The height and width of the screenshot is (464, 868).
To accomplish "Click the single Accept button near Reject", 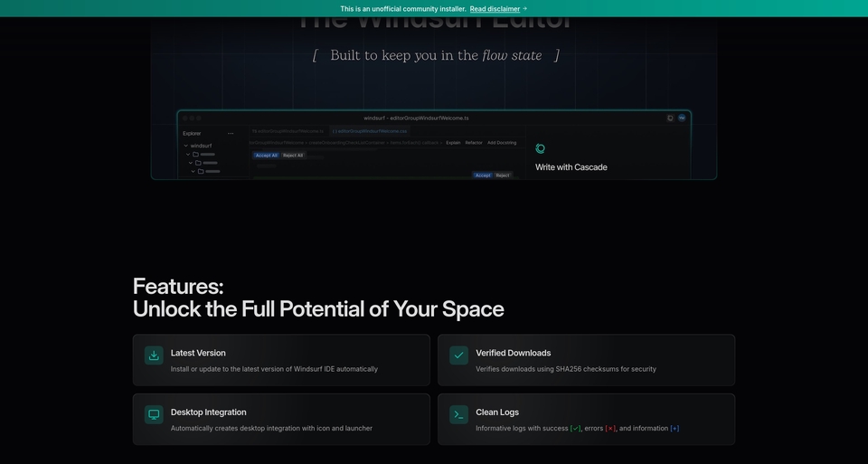I will pyautogui.click(x=483, y=175).
